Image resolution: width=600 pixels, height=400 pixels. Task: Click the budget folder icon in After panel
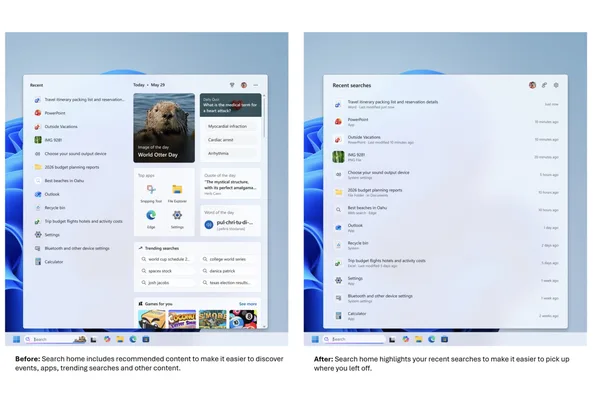point(338,192)
